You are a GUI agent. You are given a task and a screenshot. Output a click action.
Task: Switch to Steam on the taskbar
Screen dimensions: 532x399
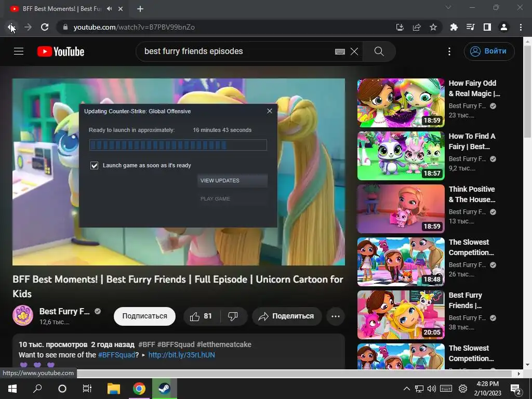pyautogui.click(x=165, y=389)
